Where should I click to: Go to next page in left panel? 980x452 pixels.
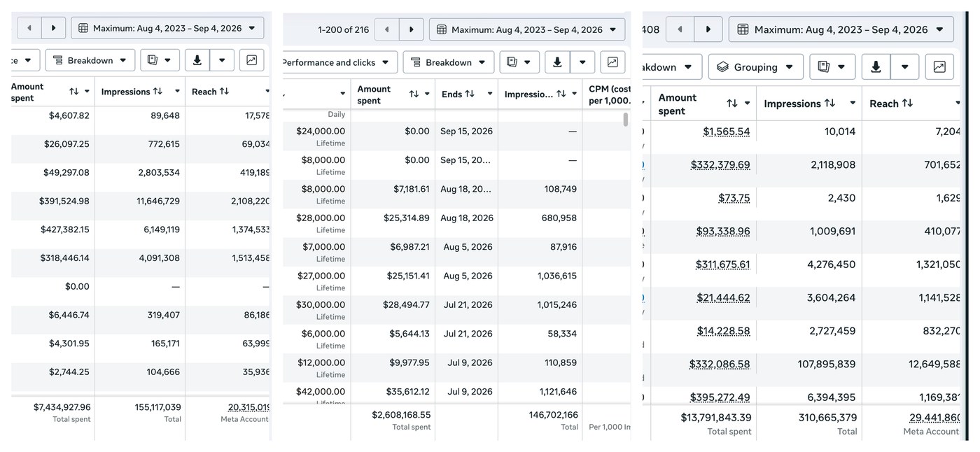(54, 28)
